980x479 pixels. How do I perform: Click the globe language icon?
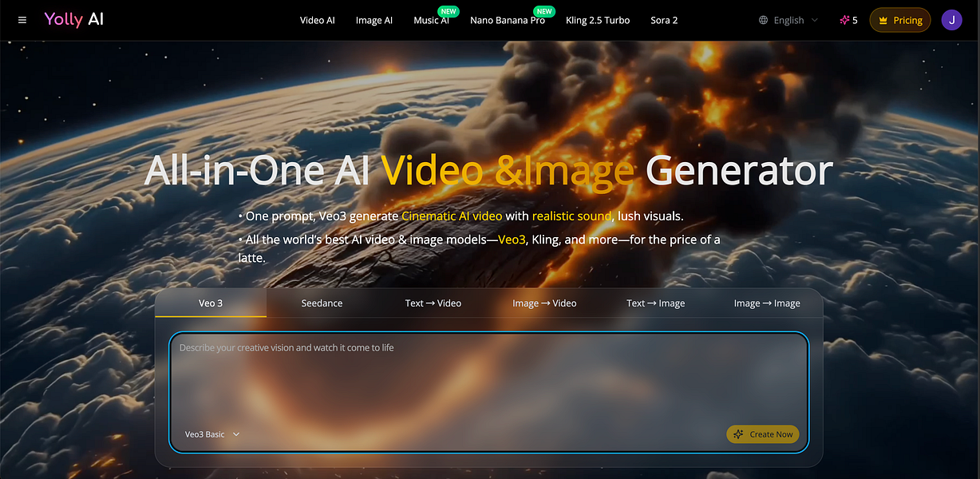[764, 20]
